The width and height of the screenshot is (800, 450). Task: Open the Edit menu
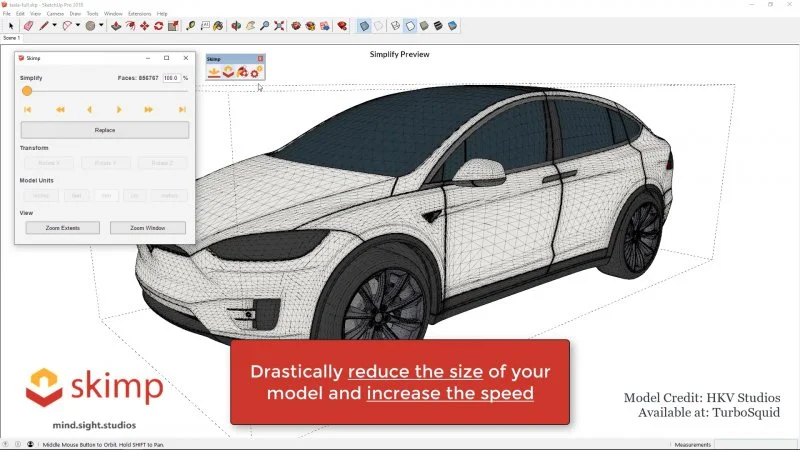pos(20,14)
